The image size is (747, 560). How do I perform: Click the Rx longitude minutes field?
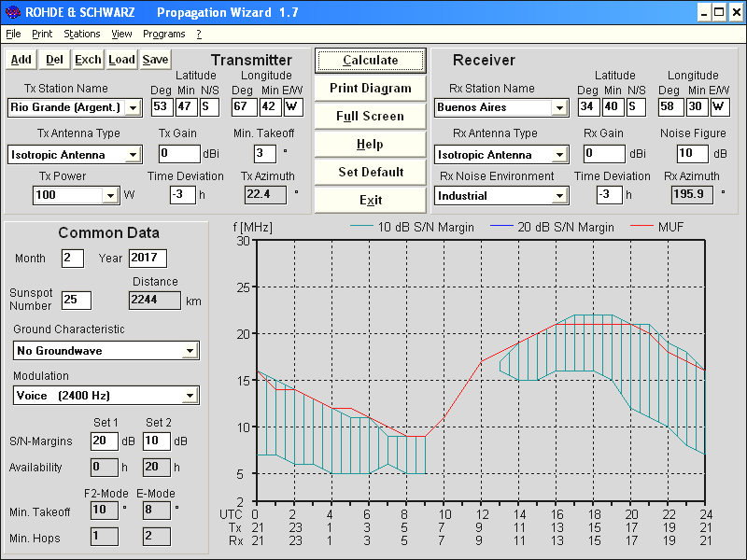pyautogui.click(x=698, y=107)
